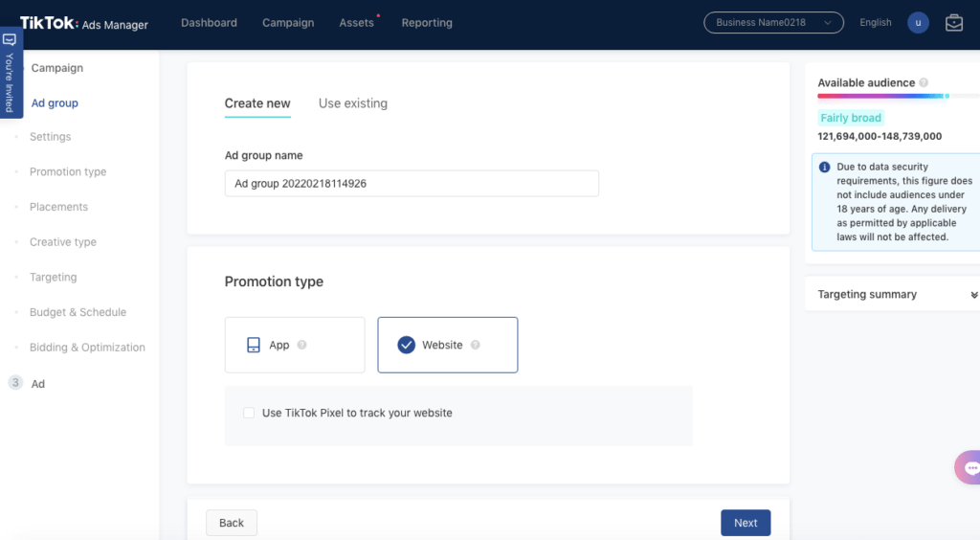The height and width of the screenshot is (540, 980).
Task: Open the chat support bubble icon
Action: [970, 468]
